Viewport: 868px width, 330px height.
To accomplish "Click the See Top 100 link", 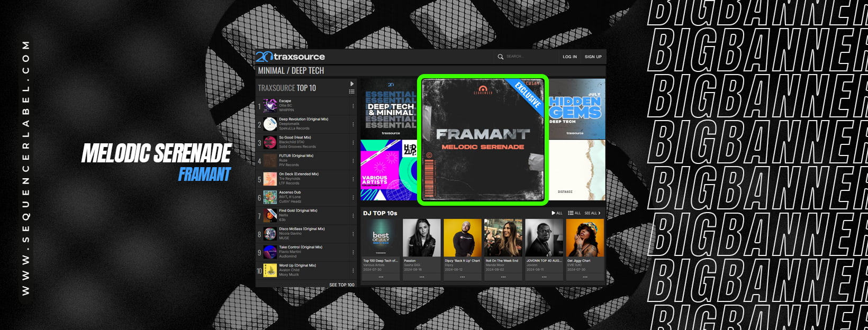I will pyautogui.click(x=341, y=285).
